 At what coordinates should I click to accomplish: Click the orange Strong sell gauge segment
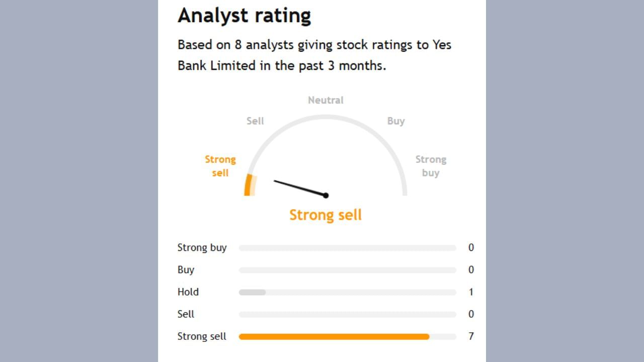click(248, 185)
